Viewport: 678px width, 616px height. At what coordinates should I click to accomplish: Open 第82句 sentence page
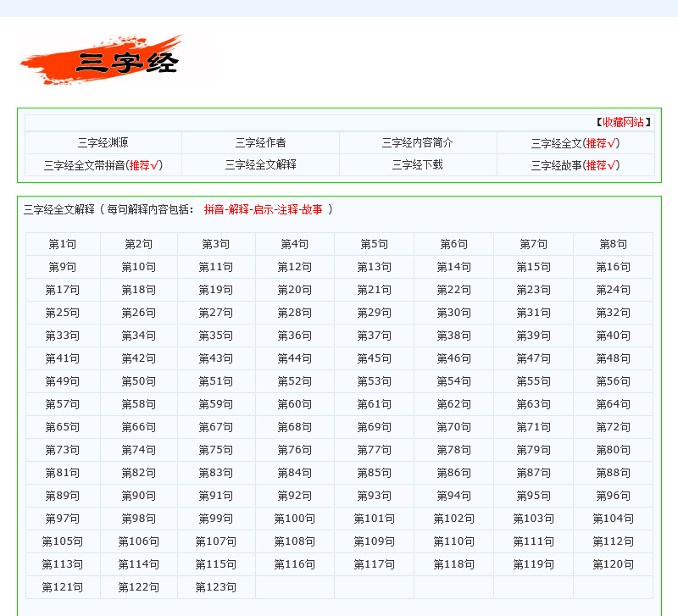click(138, 474)
